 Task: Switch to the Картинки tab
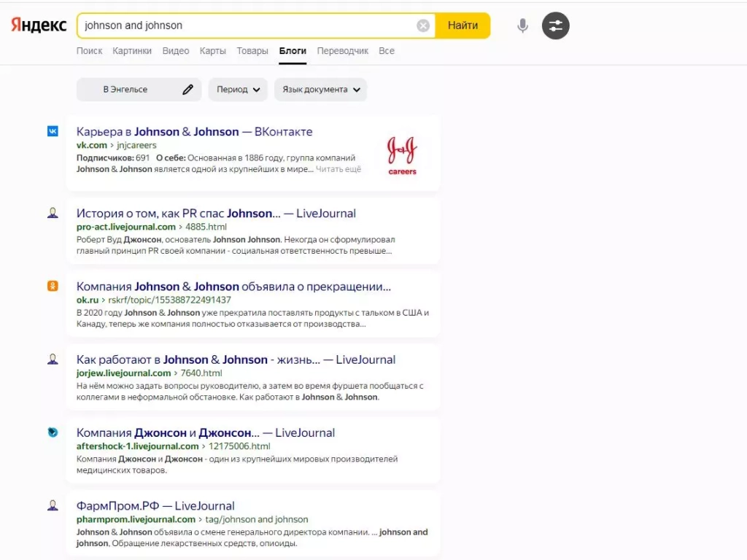click(132, 51)
